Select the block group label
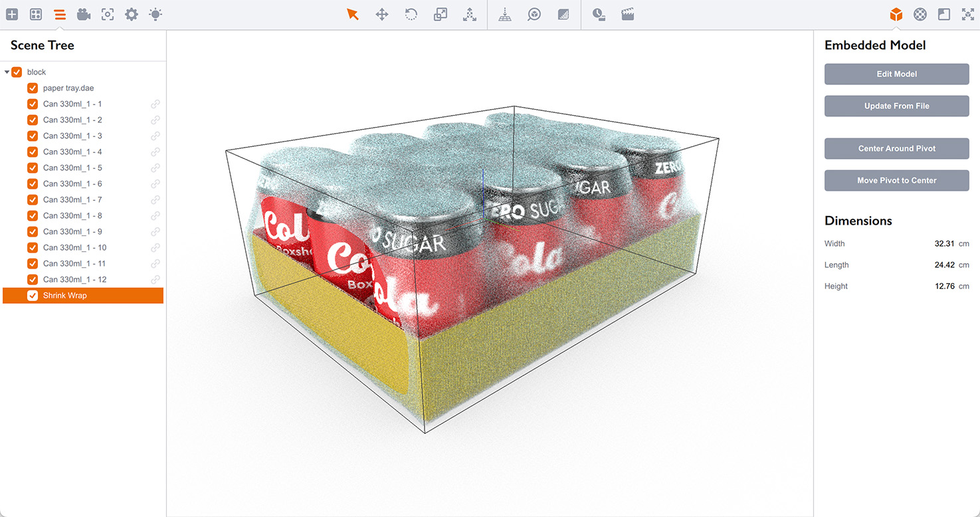Image resolution: width=980 pixels, height=517 pixels. point(37,72)
